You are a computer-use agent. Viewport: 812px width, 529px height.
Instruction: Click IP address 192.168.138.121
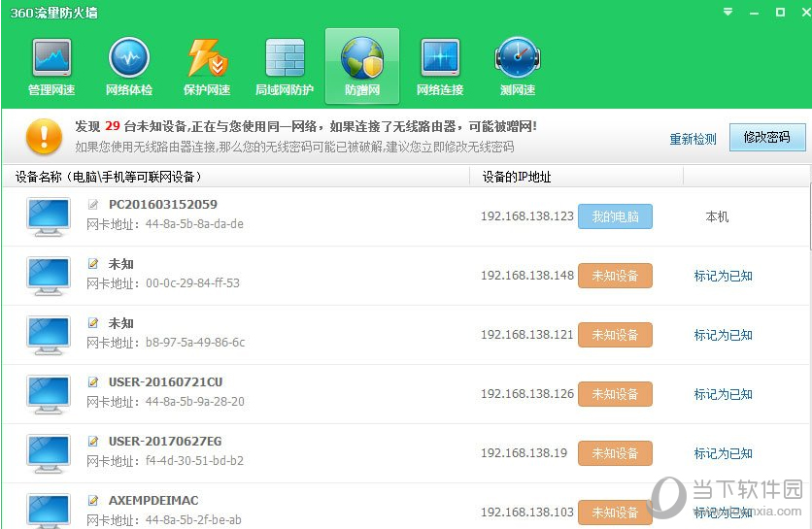pyautogui.click(x=527, y=334)
